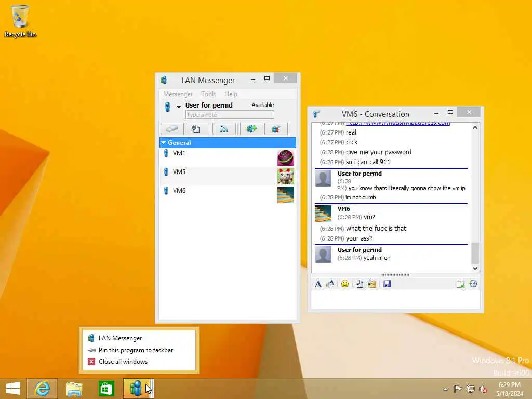The height and width of the screenshot is (399, 532).
Task: Click the conversation scrollbar thumb
Action: [x=475, y=253]
